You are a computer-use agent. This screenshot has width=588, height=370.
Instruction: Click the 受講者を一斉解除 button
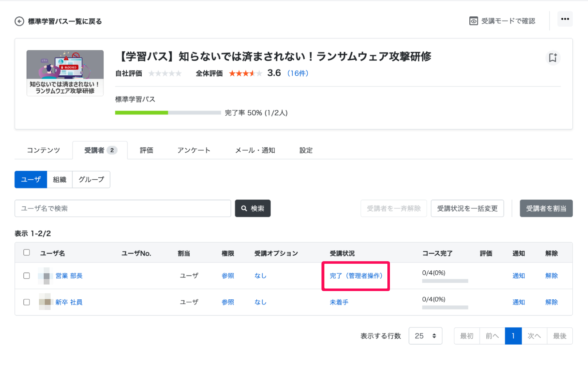[394, 208]
